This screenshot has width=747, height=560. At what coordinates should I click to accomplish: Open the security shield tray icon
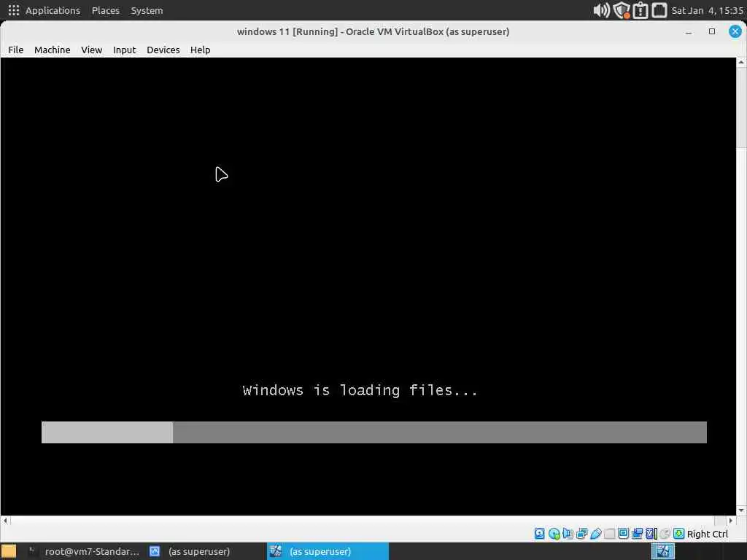point(622,10)
